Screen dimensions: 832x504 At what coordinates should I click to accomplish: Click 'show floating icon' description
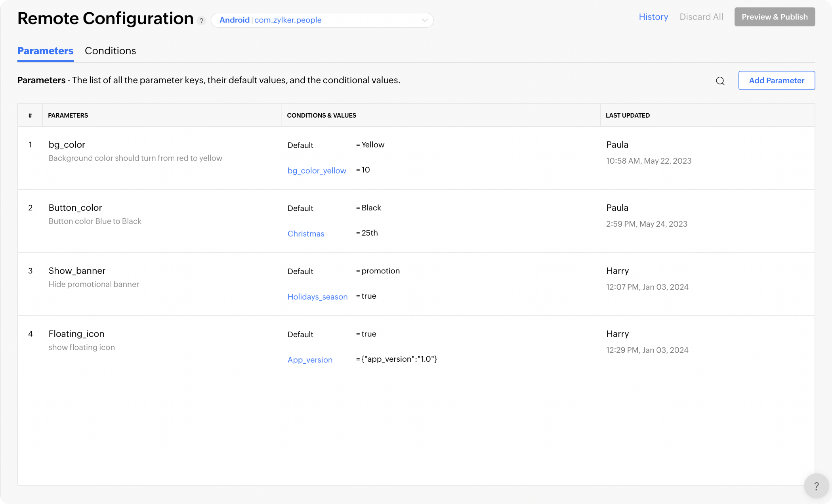82,347
